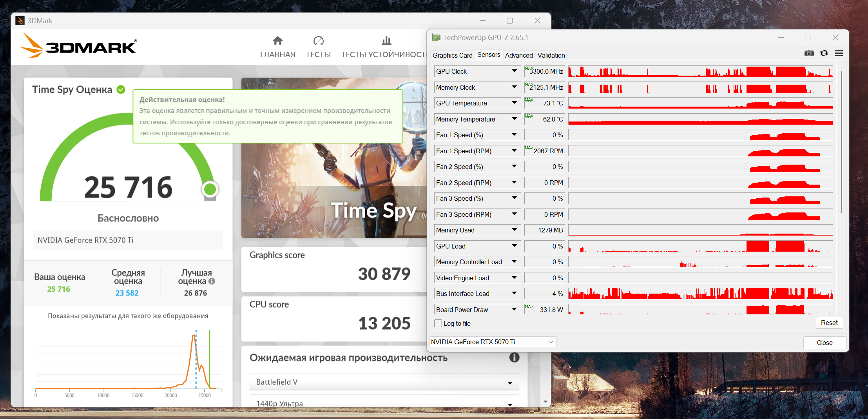Open the Fan 1 Speed (%) dropdown
This screenshot has width=868, height=419.
pyautogui.click(x=514, y=135)
